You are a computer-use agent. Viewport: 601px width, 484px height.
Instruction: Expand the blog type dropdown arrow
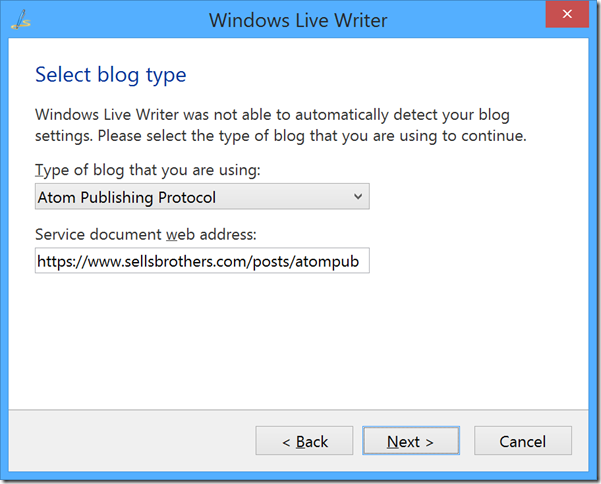[358, 197]
